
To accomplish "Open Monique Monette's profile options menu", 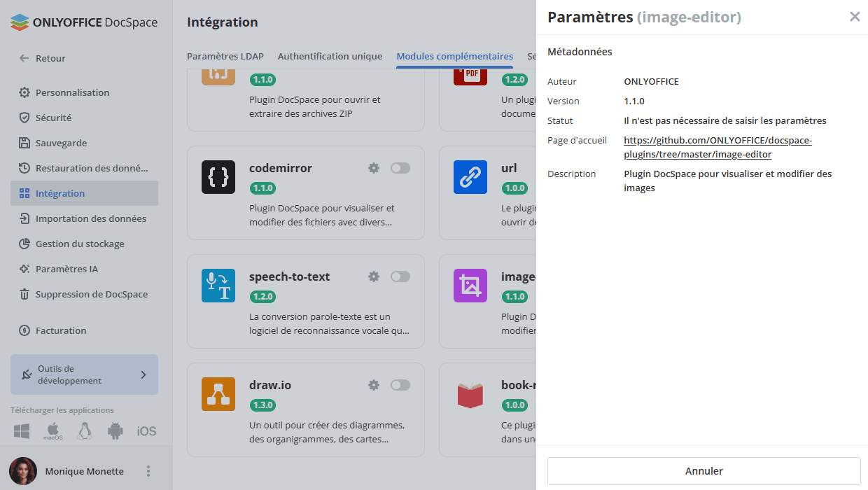I will click(148, 471).
